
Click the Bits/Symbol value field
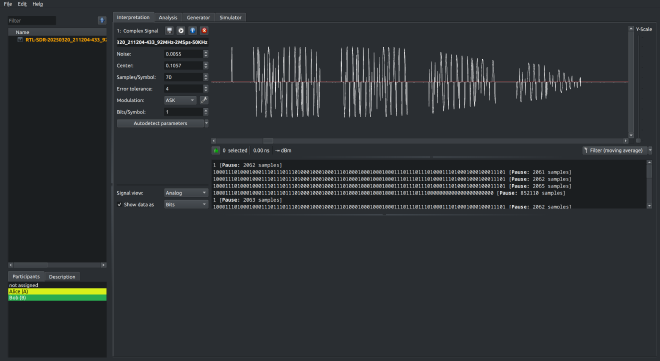184,112
